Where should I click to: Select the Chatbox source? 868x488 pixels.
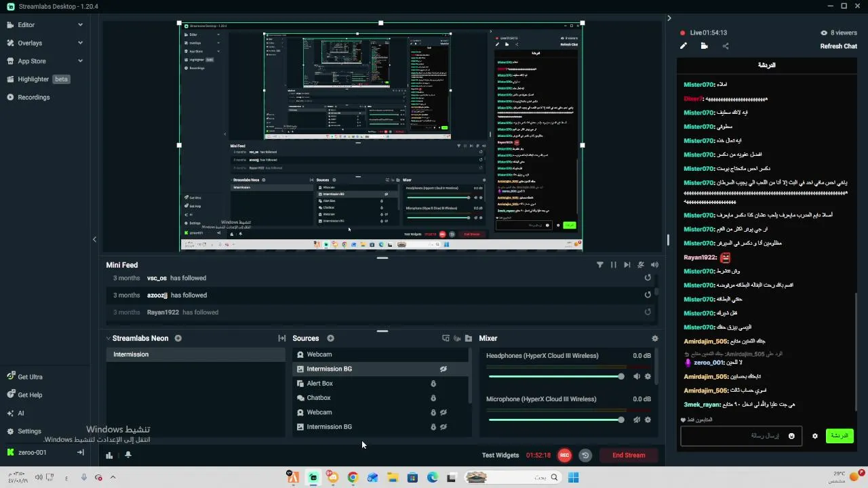380,398
